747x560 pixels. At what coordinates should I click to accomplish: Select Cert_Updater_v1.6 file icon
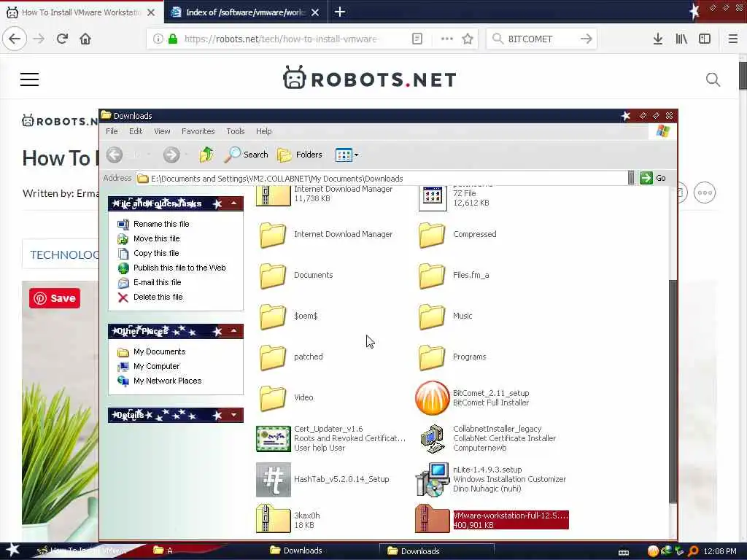click(273, 438)
